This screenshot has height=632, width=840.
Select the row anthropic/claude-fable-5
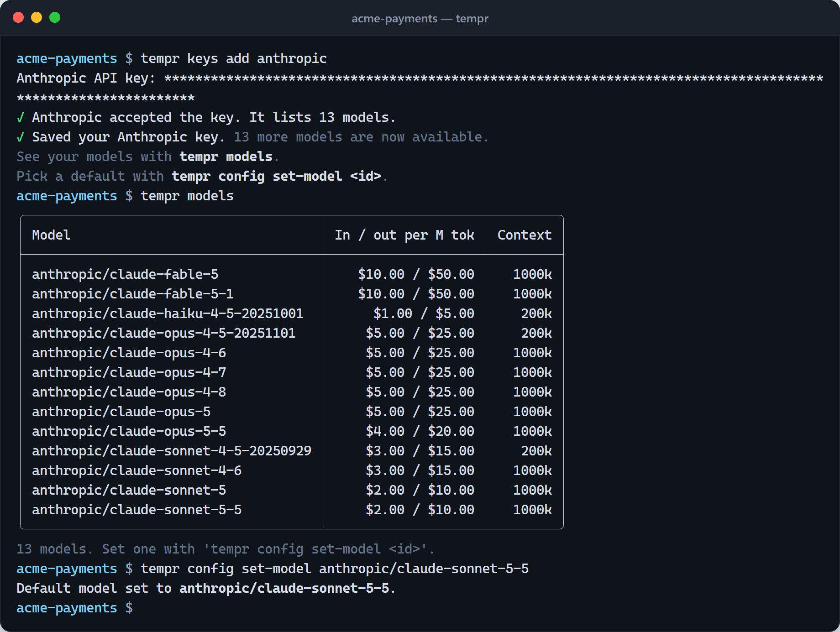[x=292, y=274]
